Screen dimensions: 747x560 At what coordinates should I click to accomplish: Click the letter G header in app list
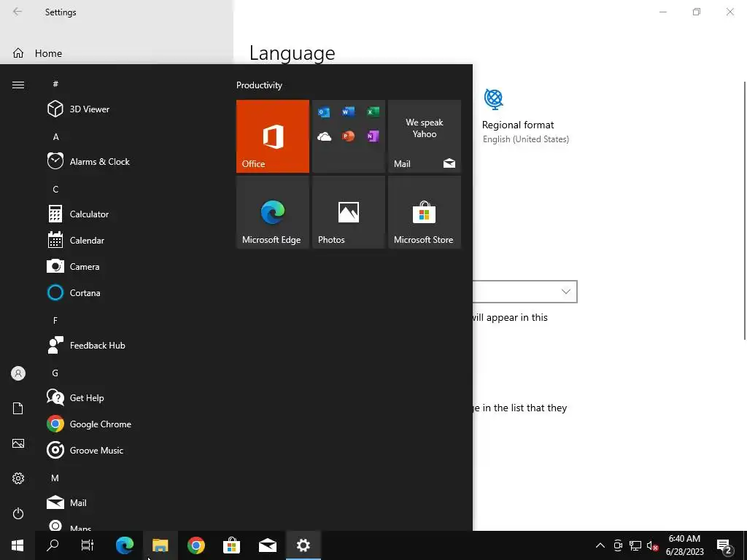[55, 373]
